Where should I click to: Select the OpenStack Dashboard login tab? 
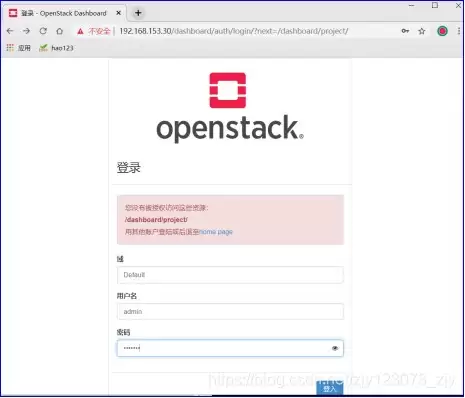pos(65,13)
